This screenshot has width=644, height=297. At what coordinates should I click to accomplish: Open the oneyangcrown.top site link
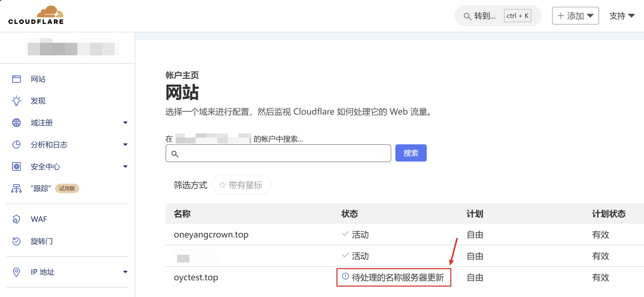tap(211, 235)
